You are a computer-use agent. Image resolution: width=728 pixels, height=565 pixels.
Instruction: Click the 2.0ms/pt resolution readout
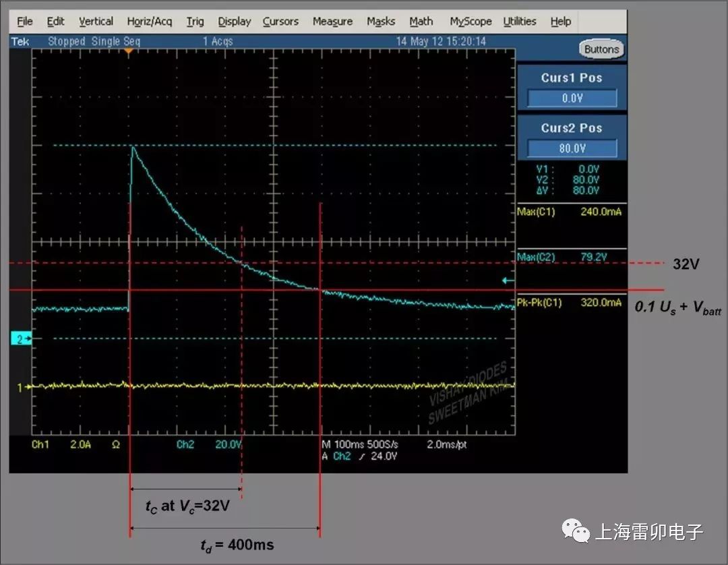pyautogui.click(x=447, y=444)
